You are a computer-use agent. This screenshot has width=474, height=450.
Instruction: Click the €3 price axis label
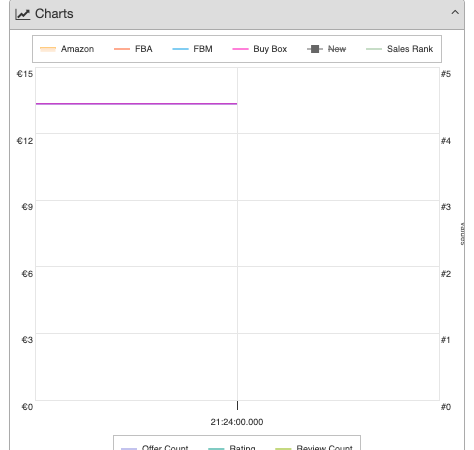(27, 340)
